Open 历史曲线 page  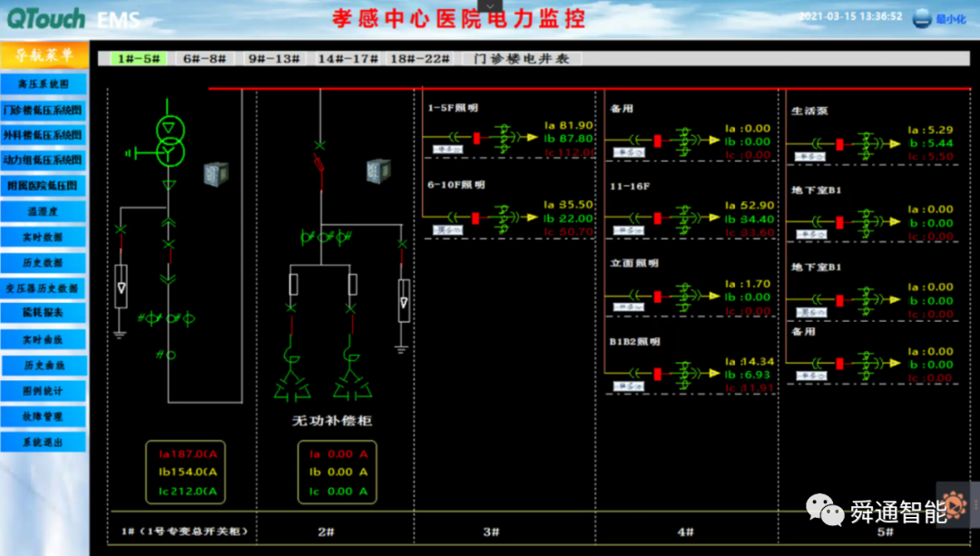[x=44, y=365]
